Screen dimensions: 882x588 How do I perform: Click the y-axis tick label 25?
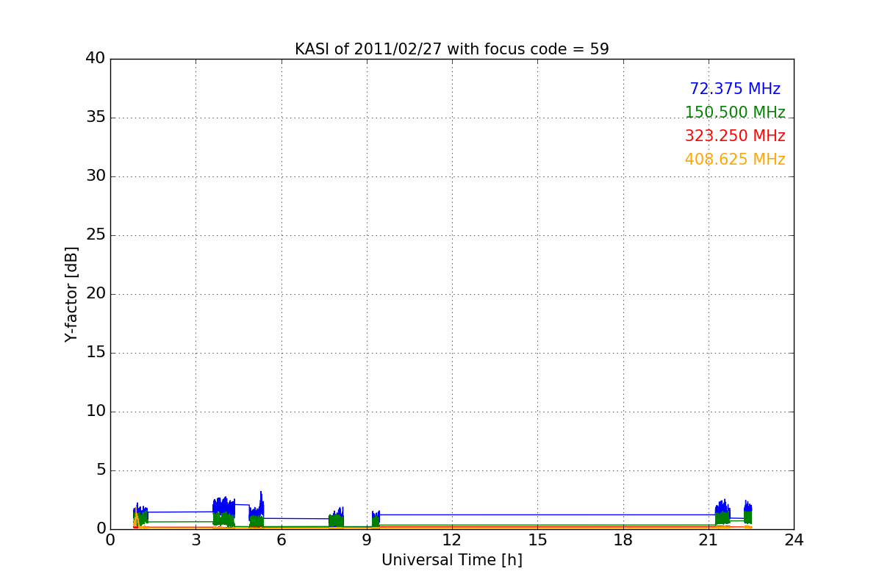(x=96, y=235)
